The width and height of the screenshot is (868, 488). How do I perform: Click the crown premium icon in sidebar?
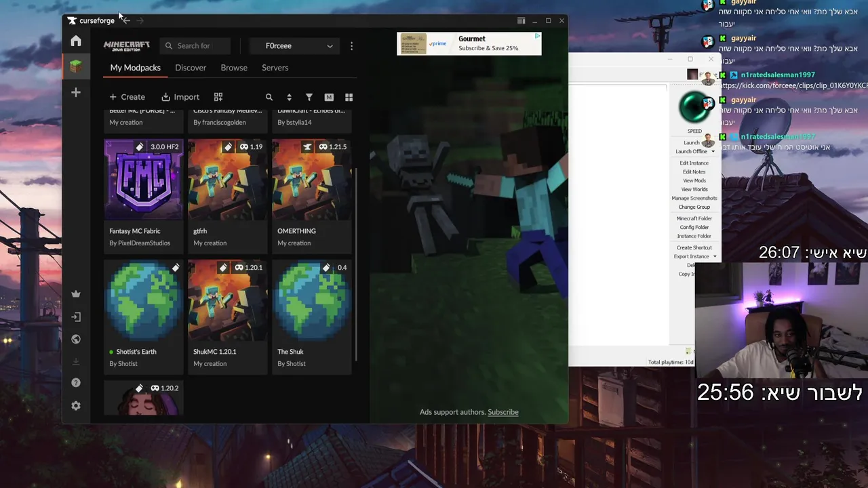(76, 294)
